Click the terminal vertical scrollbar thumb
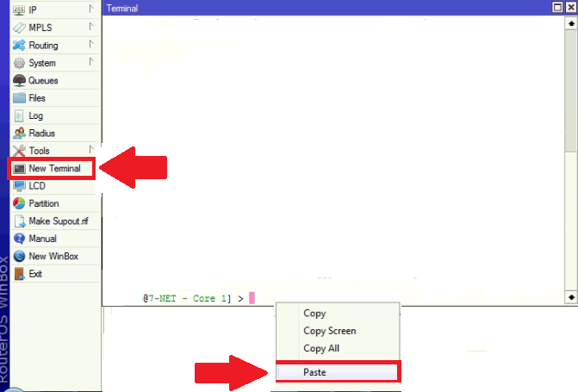578x392 pixels. pyautogui.click(x=571, y=90)
